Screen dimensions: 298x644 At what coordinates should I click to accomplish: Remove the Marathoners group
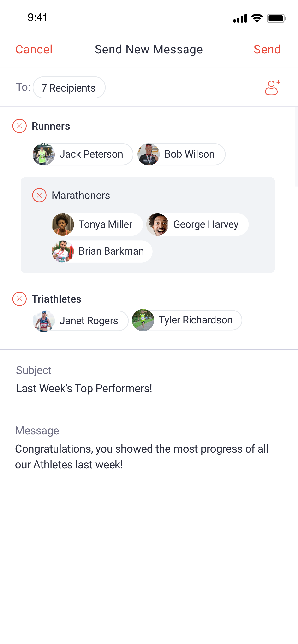[39, 195]
